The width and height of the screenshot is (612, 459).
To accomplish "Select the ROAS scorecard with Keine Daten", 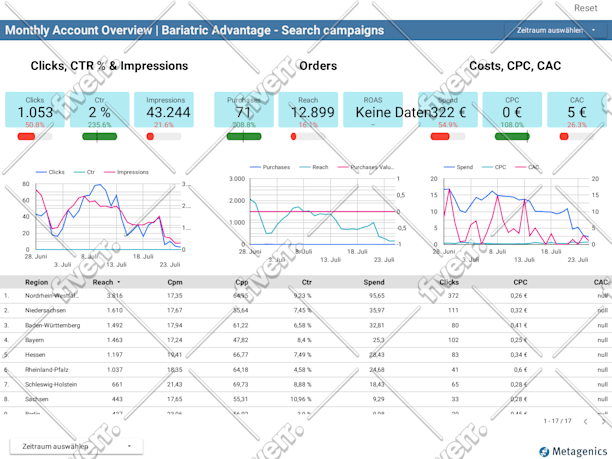I will tap(373, 110).
